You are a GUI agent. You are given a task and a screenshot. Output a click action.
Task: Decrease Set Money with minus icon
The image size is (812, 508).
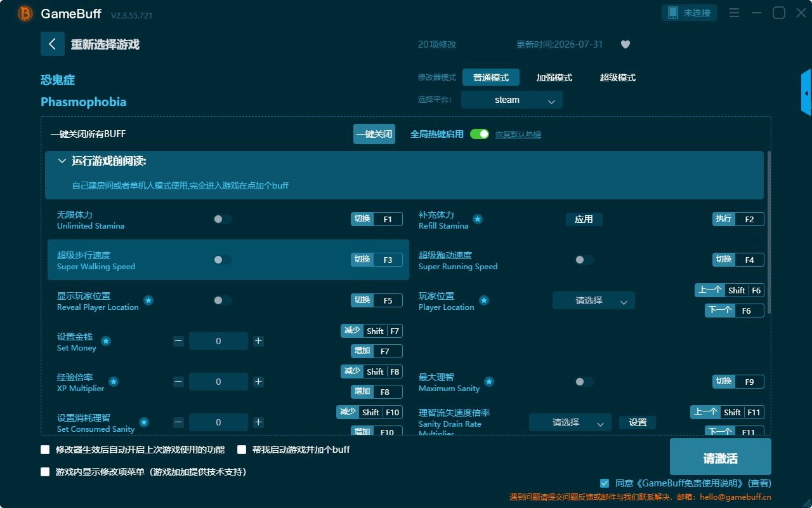(x=178, y=341)
